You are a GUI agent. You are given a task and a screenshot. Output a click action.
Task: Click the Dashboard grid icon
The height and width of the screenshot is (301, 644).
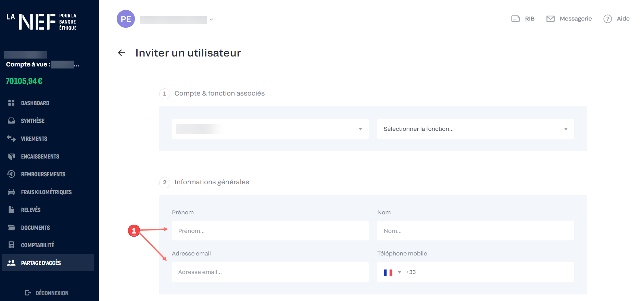click(11, 103)
